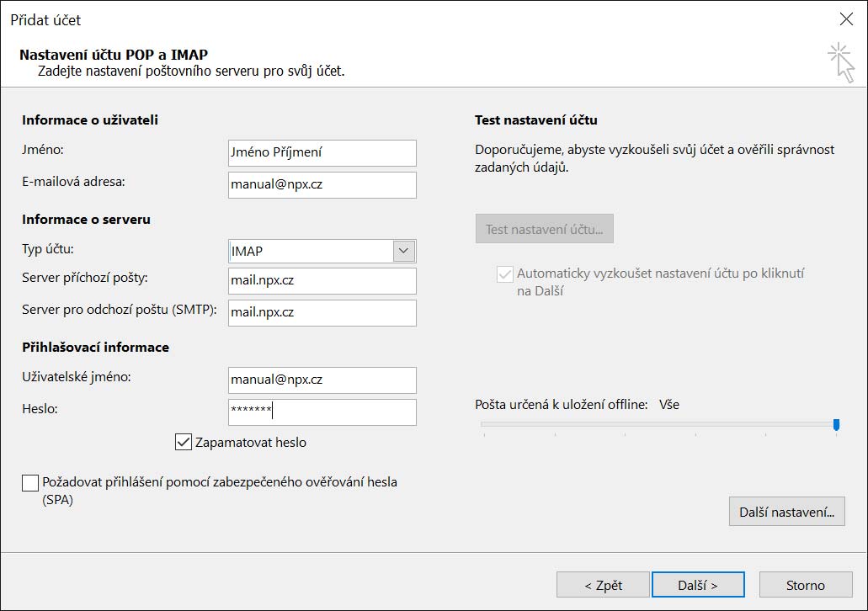Click in the Jméno input field
This screenshot has width=868, height=611.
tap(322, 153)
